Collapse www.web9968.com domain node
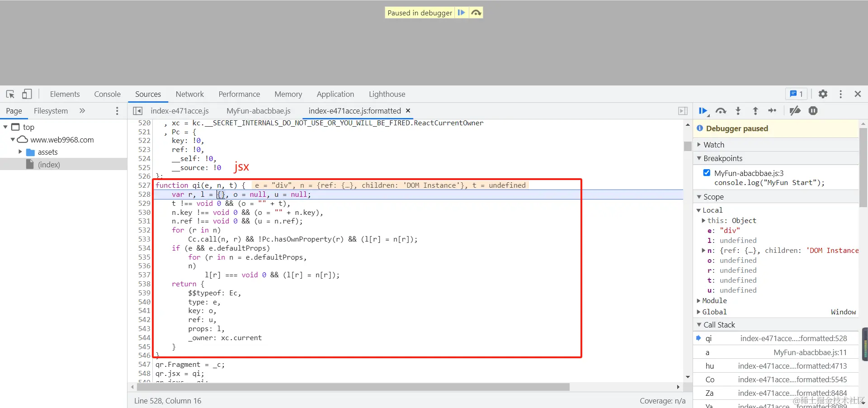868x408 pixels. click(13, 140)
